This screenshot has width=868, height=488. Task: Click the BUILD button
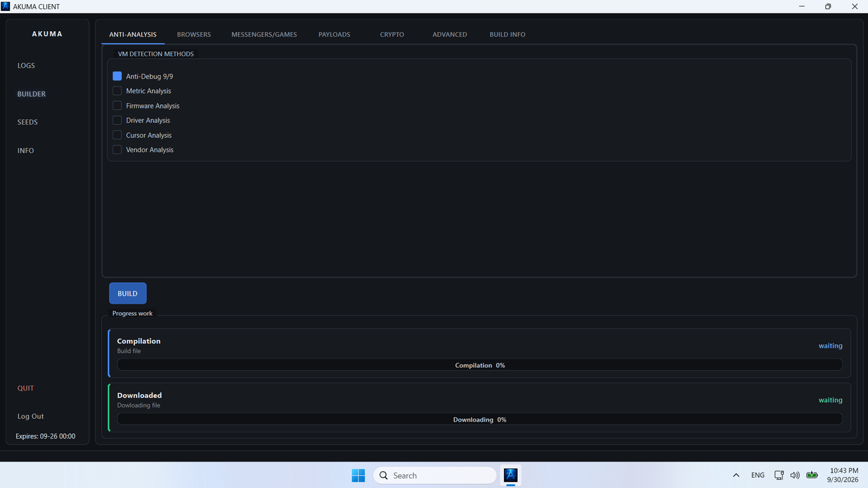[x=127, y=293]
